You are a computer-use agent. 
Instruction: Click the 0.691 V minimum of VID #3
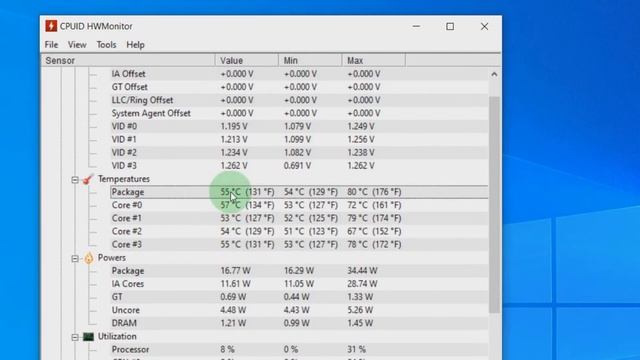(297, 166)
